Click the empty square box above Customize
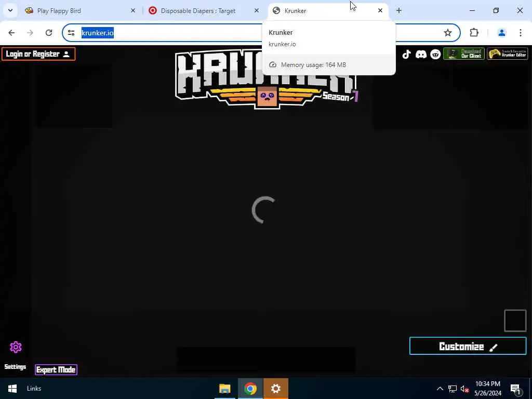The image size is (532, 399). tap(515, 321)
